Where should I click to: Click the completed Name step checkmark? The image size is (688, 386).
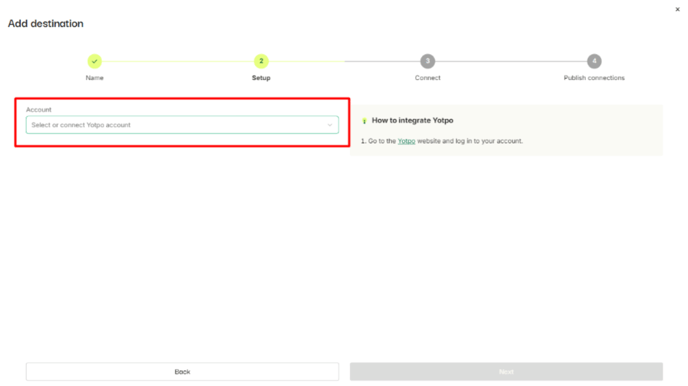tap(94, 61)
